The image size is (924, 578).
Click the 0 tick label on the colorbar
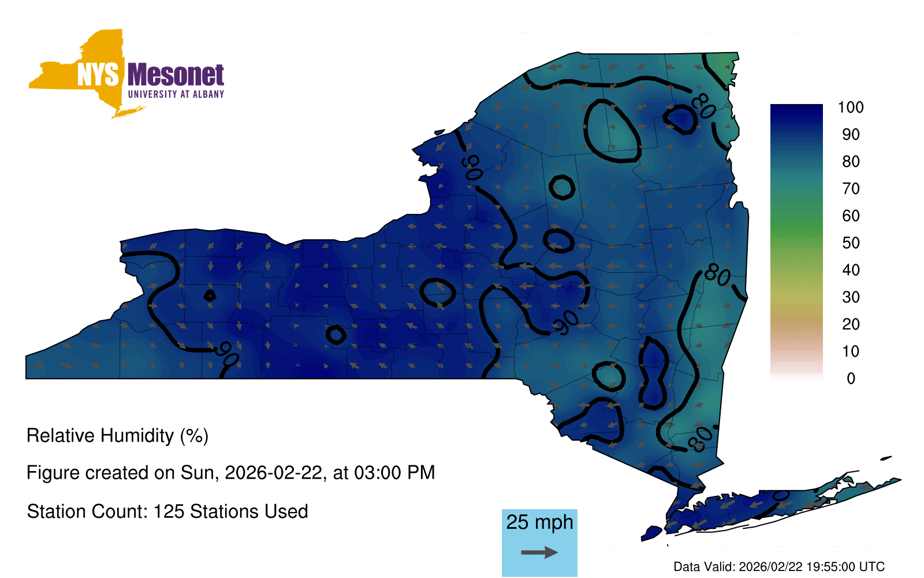click(x=851, y=379)
